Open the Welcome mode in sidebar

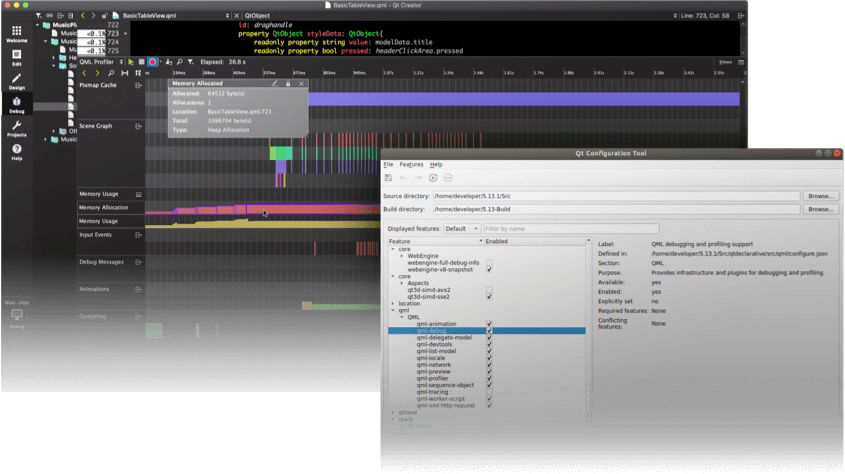coord(16,33)
